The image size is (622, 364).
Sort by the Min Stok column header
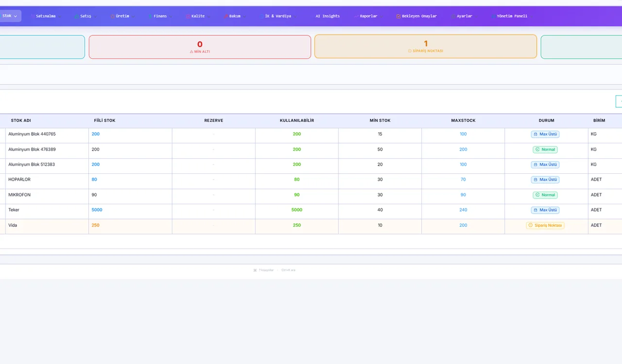380,120
